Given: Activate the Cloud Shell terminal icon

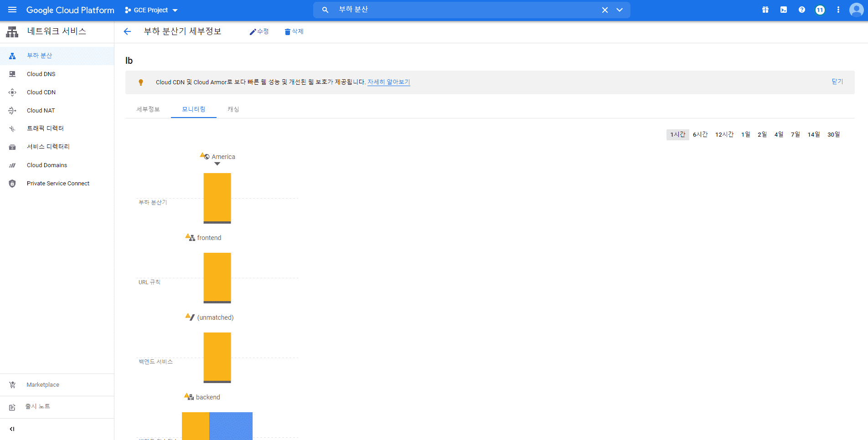Looking at the screenshot, I should click(784, 10).
